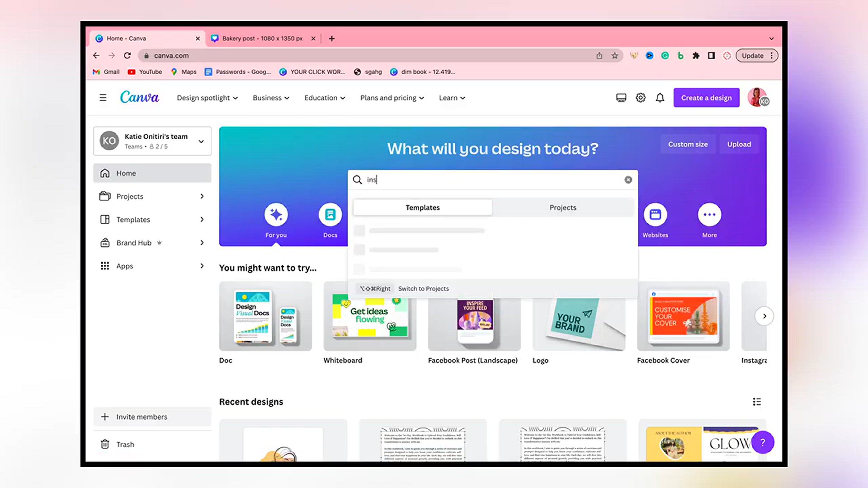Open the settings gear icon
This screenshot has width=868, height=488.
(641, 98)
